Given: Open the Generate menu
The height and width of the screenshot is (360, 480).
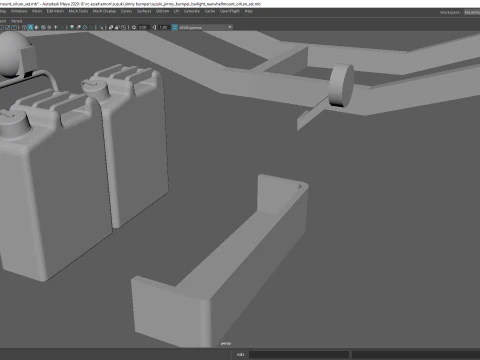Looking at the screenshot, I should click(192, 11).
